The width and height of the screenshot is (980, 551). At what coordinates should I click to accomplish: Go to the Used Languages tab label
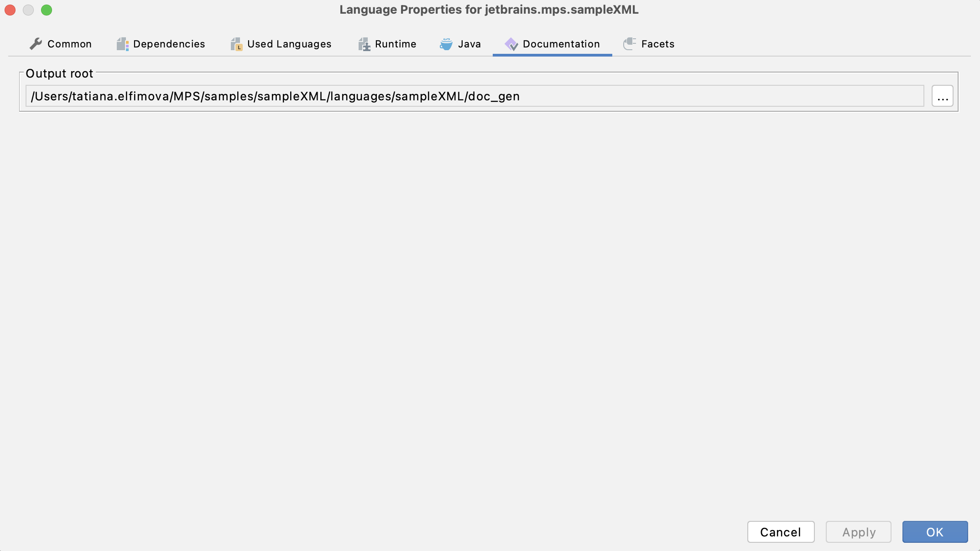pyautogui.click(x=289, y=44)
